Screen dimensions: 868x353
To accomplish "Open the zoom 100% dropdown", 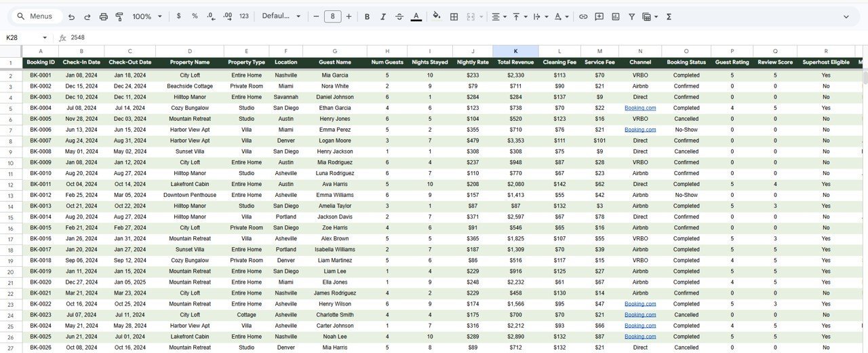I will tap(147, 16).
